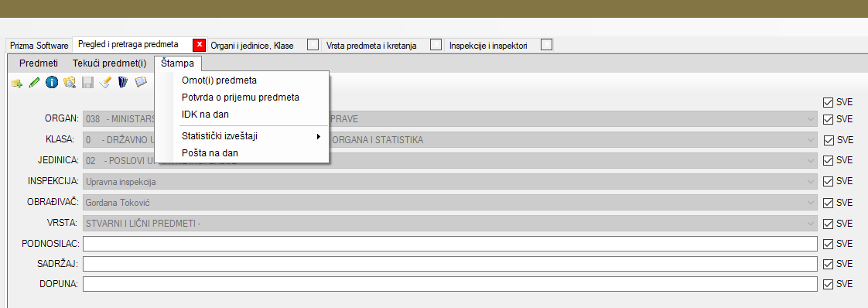The image size is (868, 308).
Task: Open the Tekući predmet(i) menu
Action: click(110, 63)
